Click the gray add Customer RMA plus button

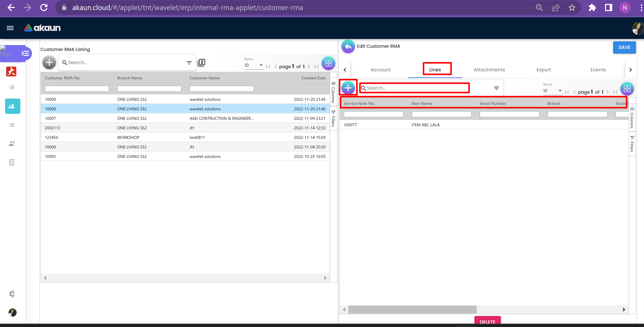(x=49, y=63)
